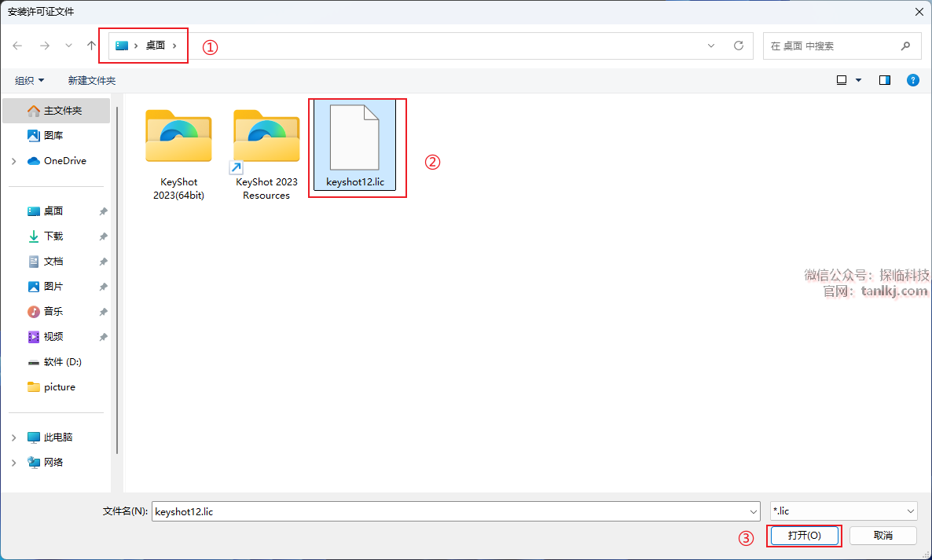Select KeyShot 2023 Resources shortcut folder
The image size is (932, 560).
pyautogui.click(x=266, y=136)
